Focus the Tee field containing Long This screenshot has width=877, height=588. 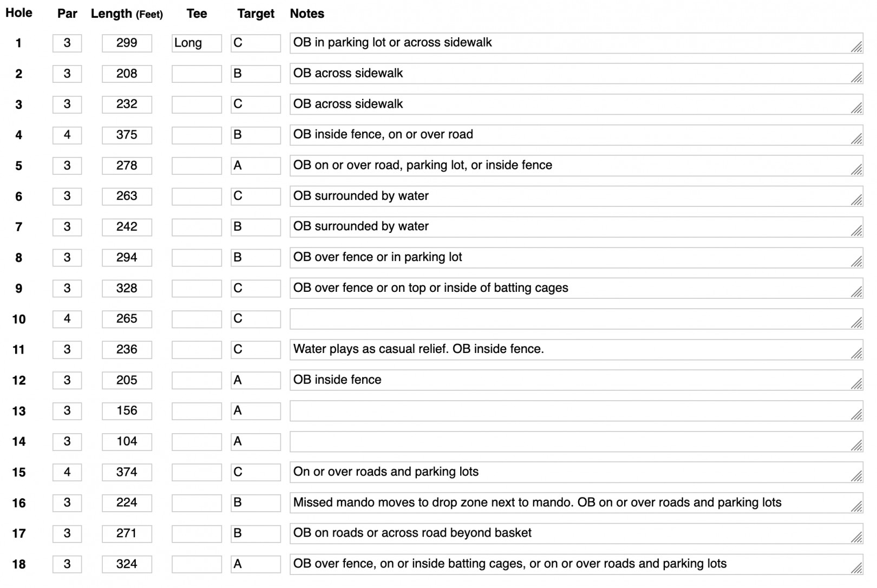point(197,43)
